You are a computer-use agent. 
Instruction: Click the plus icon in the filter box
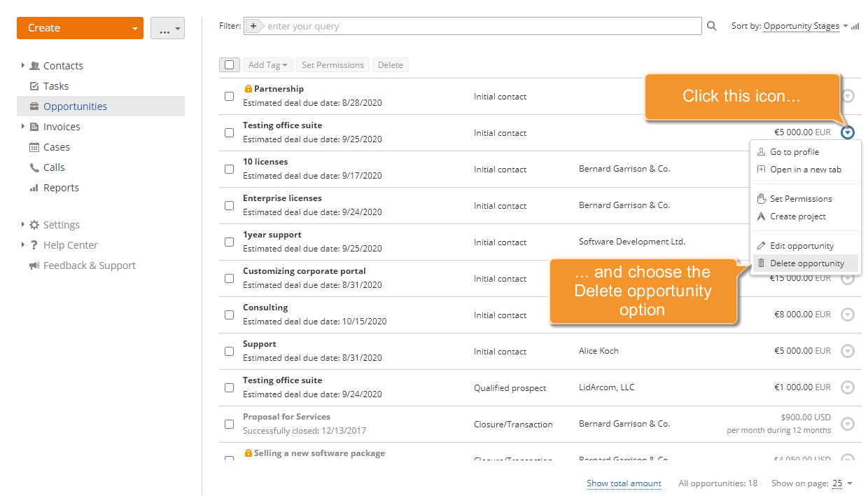tap(253, 26)
